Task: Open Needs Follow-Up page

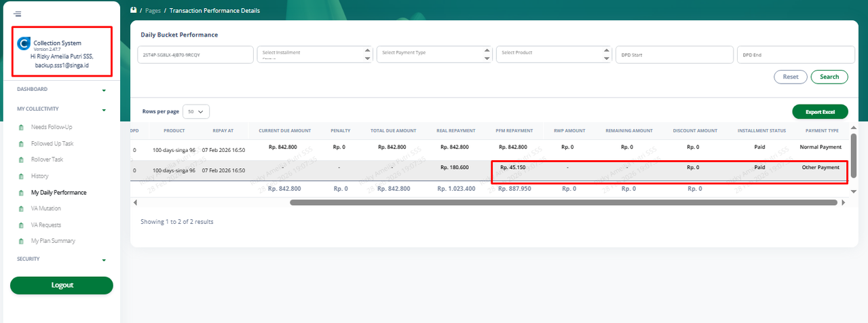Action: click(x=52, y=128)
